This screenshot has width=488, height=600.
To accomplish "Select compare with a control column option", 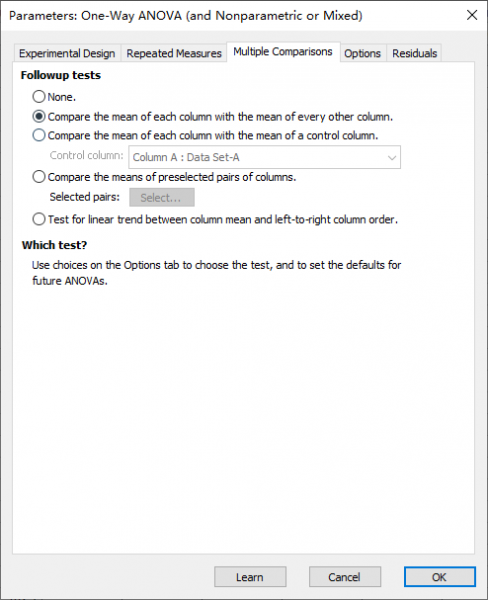I will pos(39,135).
